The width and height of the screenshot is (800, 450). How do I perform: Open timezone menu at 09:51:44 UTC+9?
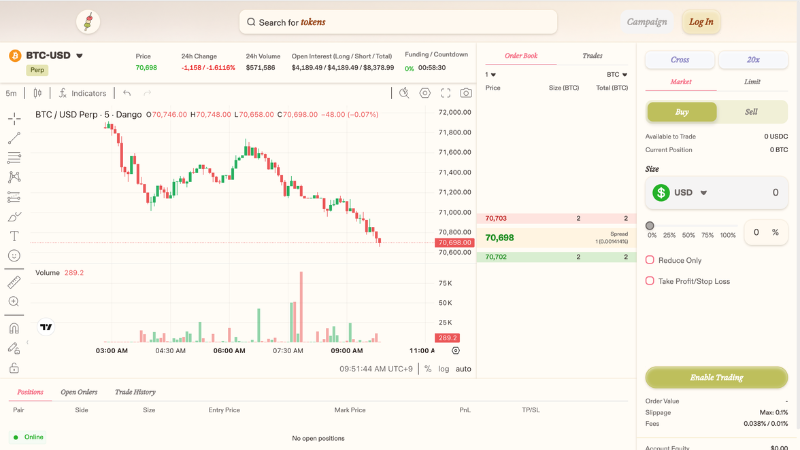[x=376, y=369]
